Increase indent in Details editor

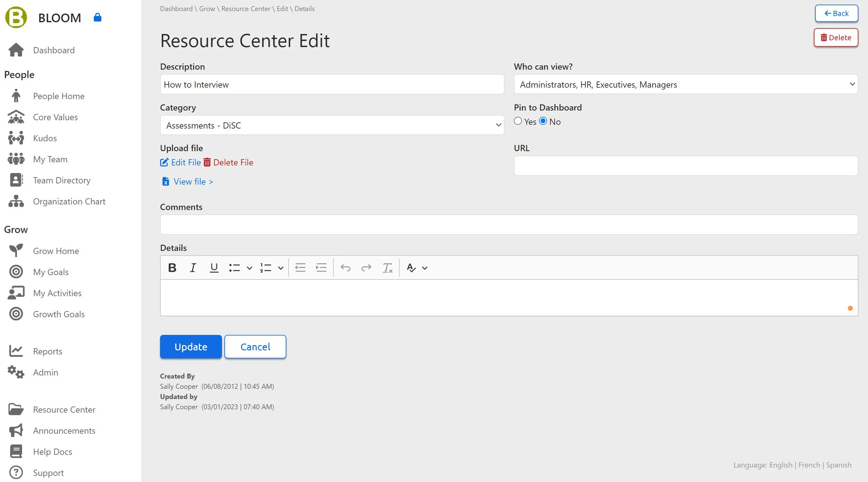coord(321,268)
